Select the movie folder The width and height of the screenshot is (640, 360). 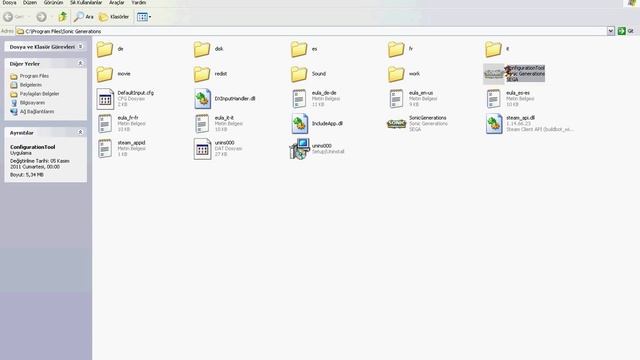(x=113, y=74)
